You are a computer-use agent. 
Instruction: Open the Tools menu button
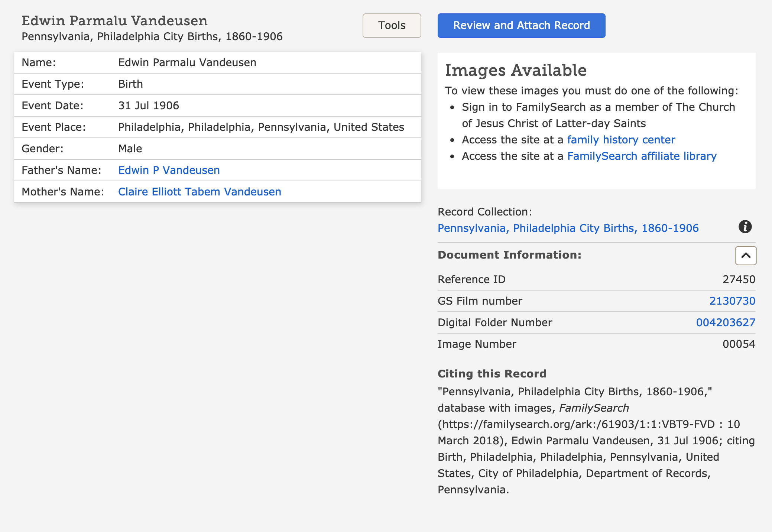pos(392,25)
